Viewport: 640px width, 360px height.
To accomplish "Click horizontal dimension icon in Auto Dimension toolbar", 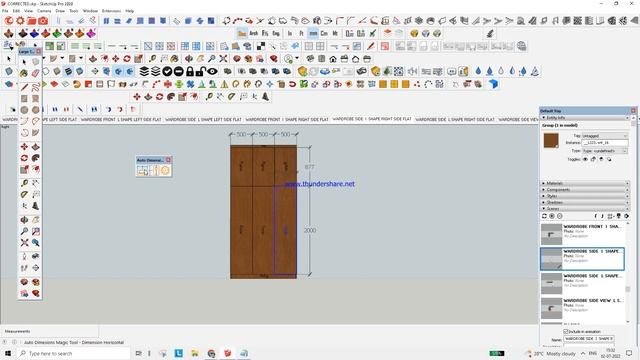I will tap(143, 171).
